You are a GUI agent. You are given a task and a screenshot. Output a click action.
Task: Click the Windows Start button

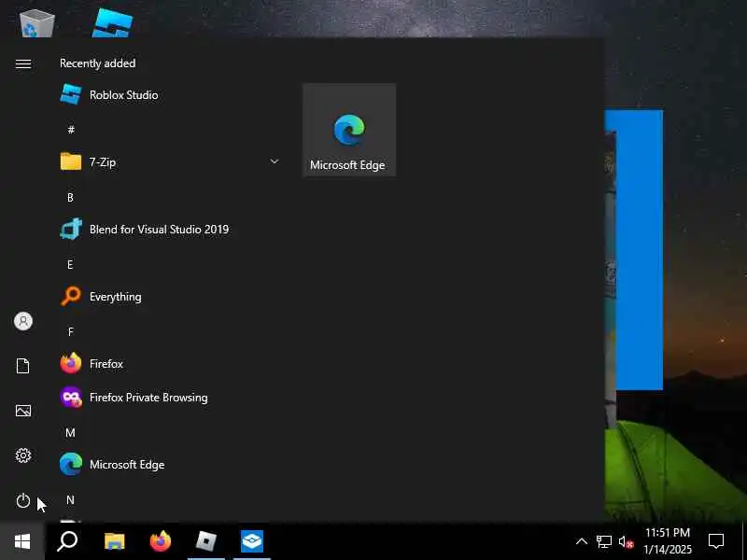click(x=22, y=541)
